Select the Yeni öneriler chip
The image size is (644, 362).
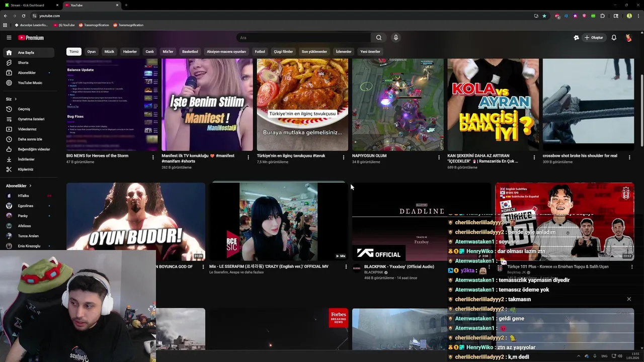(370, 52)
